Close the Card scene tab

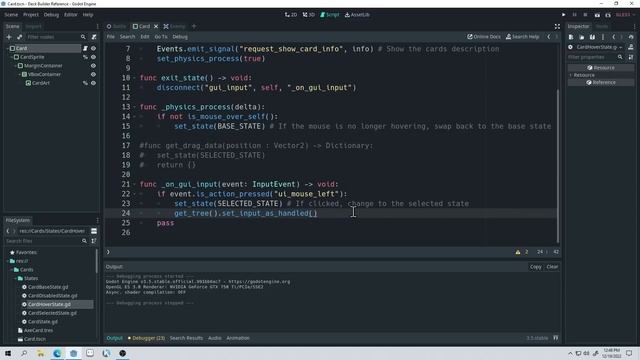[x=156, y=26]
